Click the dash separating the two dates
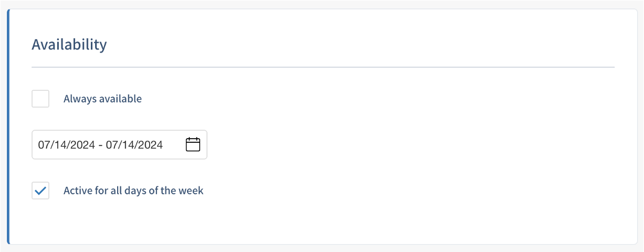The width and height of the screenshot is (644, 252). pyautogui.click(x=100, y=144)
